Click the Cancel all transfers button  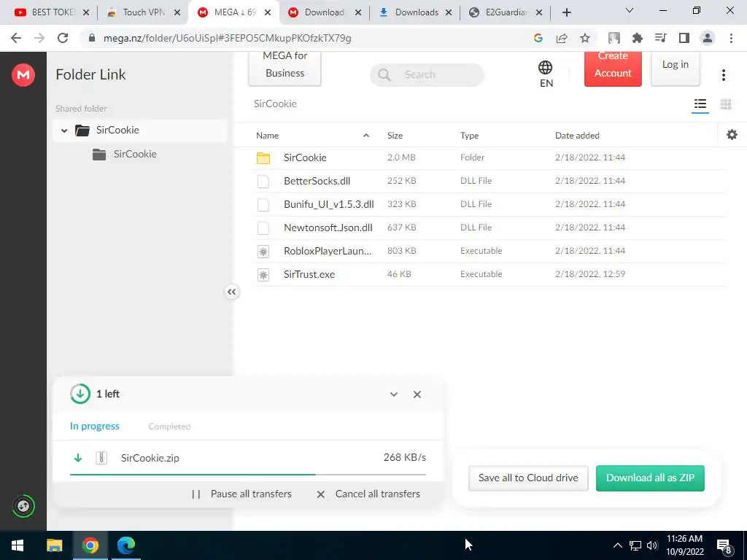(x=368, y=494)
